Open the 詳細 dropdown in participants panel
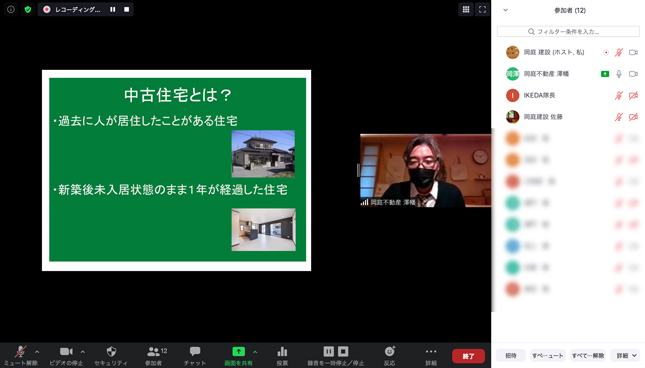The width and height of the screenshot is (645, 368). (x=626, y=355)
